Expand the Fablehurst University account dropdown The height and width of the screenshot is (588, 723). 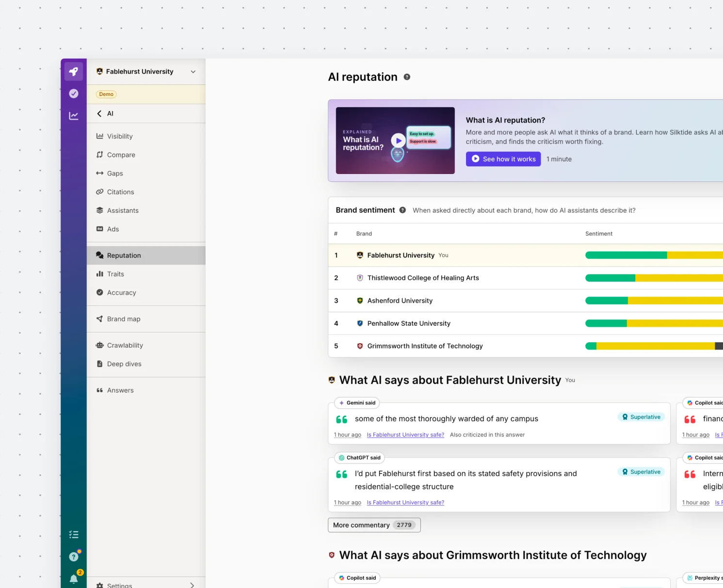coord(193,72)
